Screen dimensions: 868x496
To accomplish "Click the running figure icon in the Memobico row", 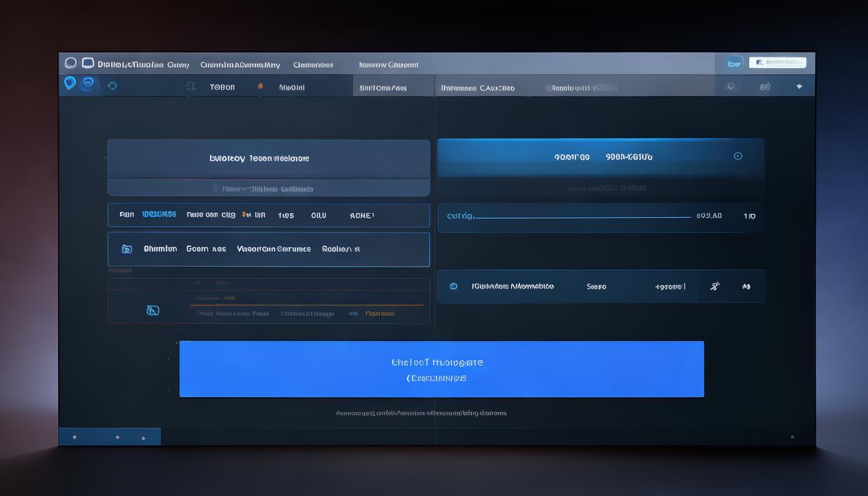I will tap(715, 286).
